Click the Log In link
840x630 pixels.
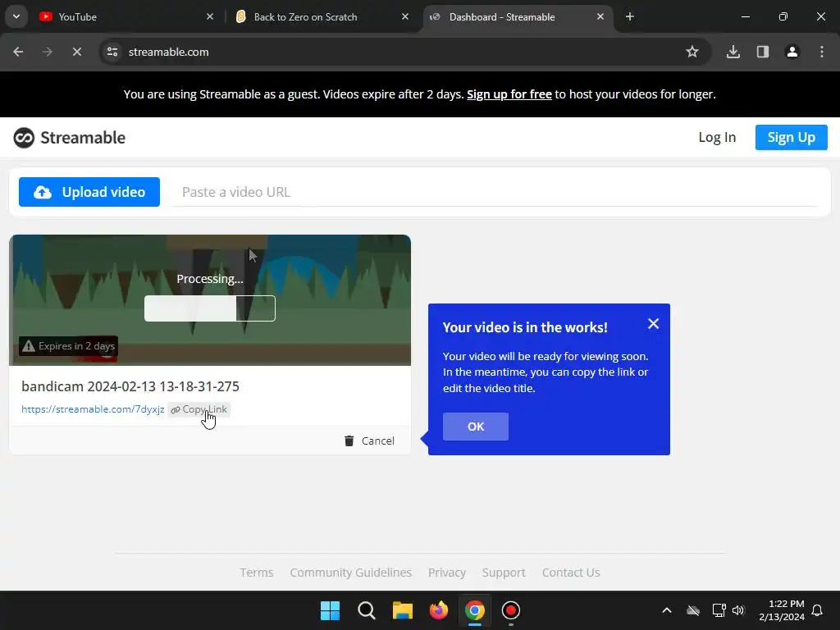(x=717, y=137)
